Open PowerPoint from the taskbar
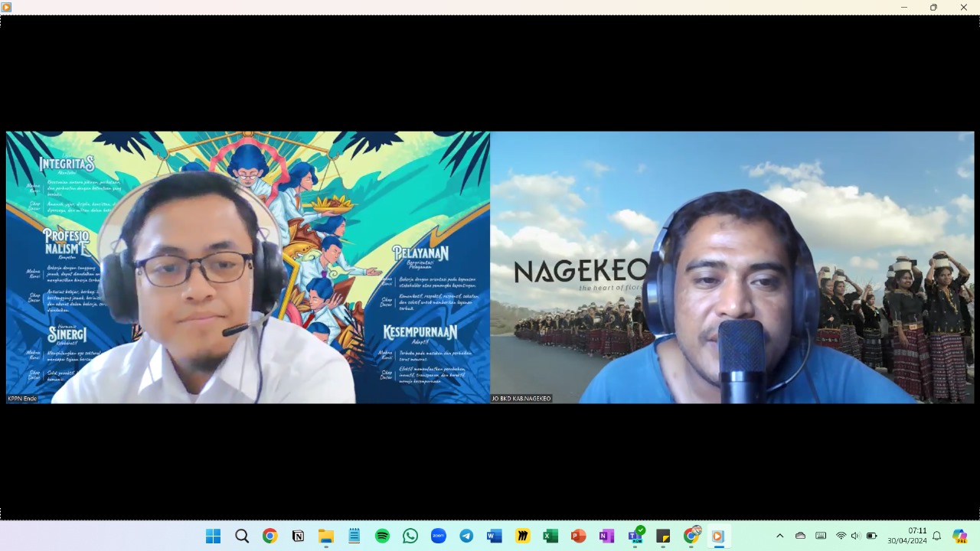 click(x=578, y=536)
